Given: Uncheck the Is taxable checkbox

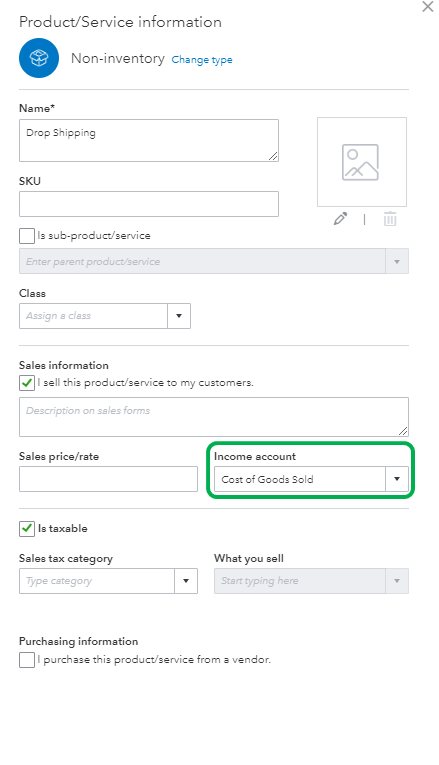Looking at the screenshot, I should pos(27,528).
